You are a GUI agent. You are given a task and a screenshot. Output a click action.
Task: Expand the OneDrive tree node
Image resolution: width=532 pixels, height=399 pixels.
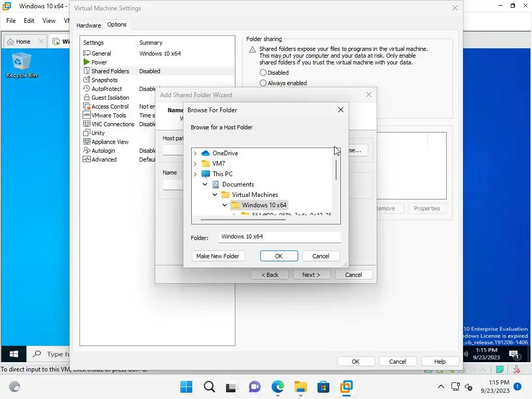coord(195,153)
